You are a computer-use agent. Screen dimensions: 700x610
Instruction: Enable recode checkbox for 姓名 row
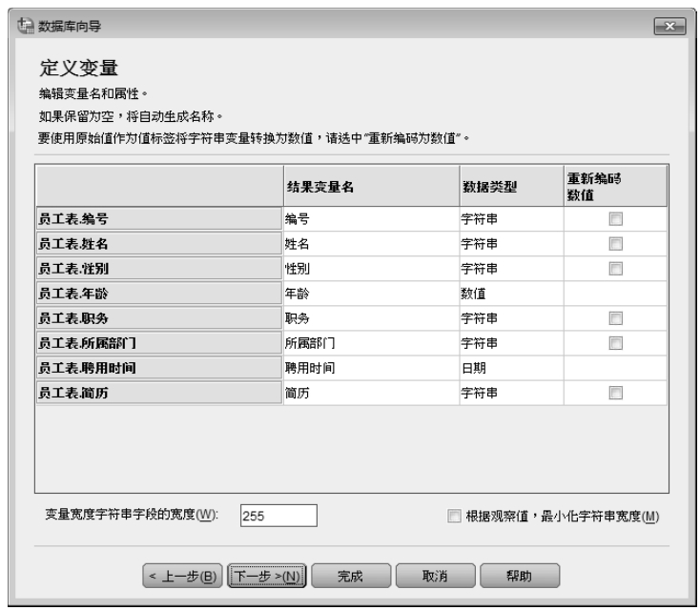pyautogui.click(x=616, y=243)
